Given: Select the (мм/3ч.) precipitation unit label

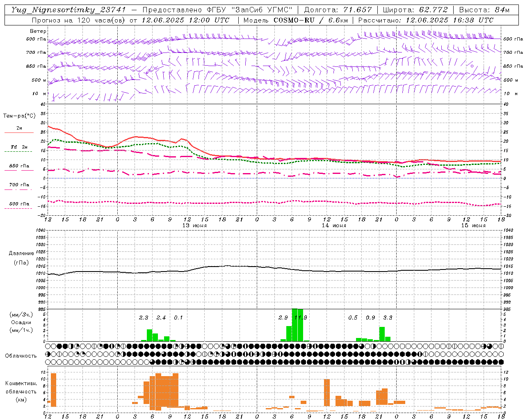Looking at the screenshot, I should [21, 315].
